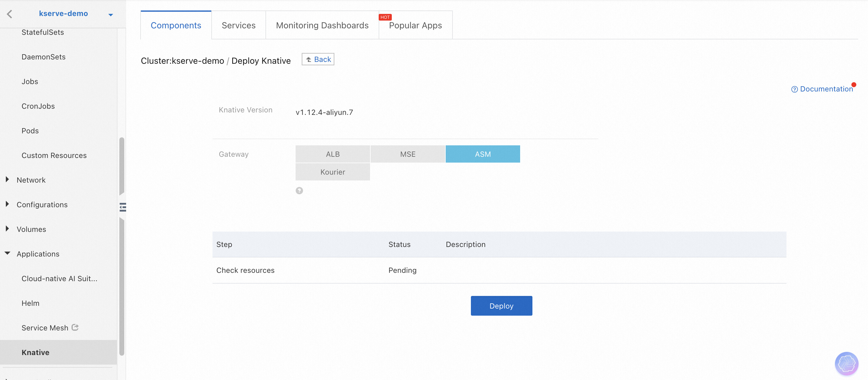Click the Knative version v1.12.4-aliyun.7 text
Screen dimensions: 868x380
tap(324, 112)
